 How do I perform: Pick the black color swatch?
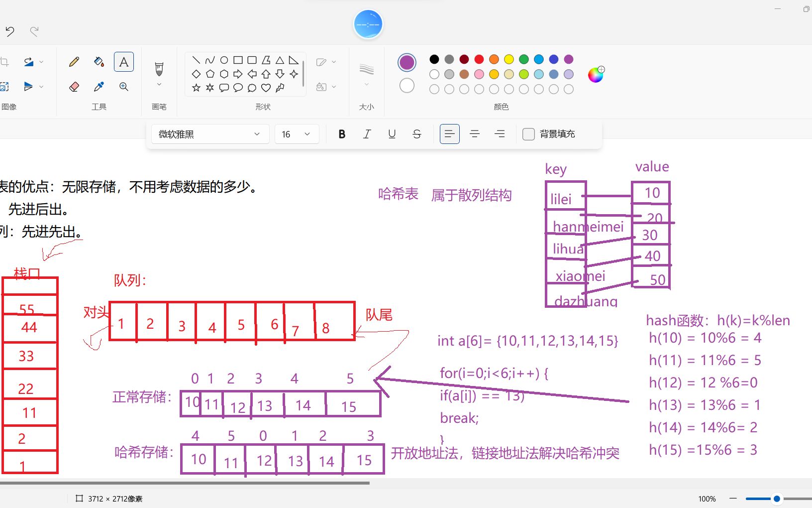(x=434, y=59)
